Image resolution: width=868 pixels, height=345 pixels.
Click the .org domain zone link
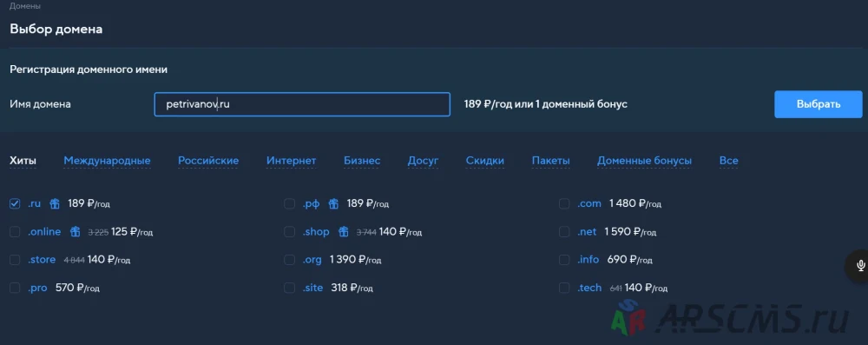(x=312, y=260)
